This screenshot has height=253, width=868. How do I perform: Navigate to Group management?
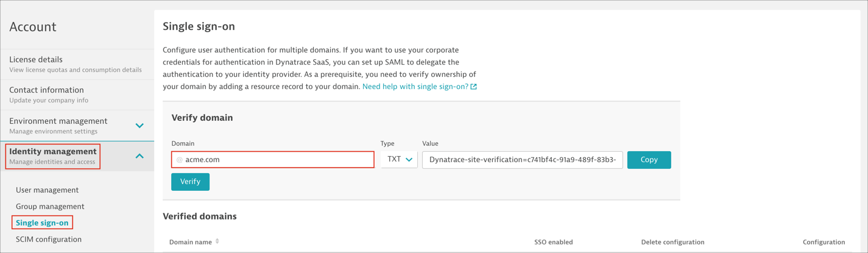(50, 207)
